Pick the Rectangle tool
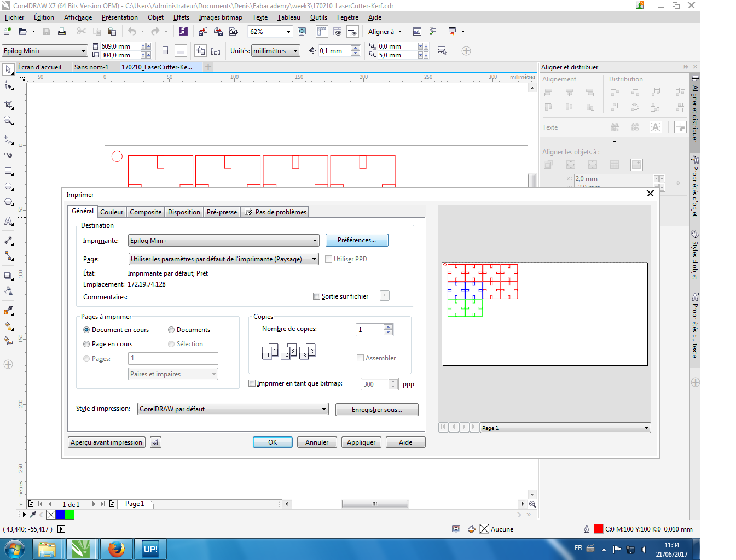Viewport: 736px width, 560px height. 8,171
